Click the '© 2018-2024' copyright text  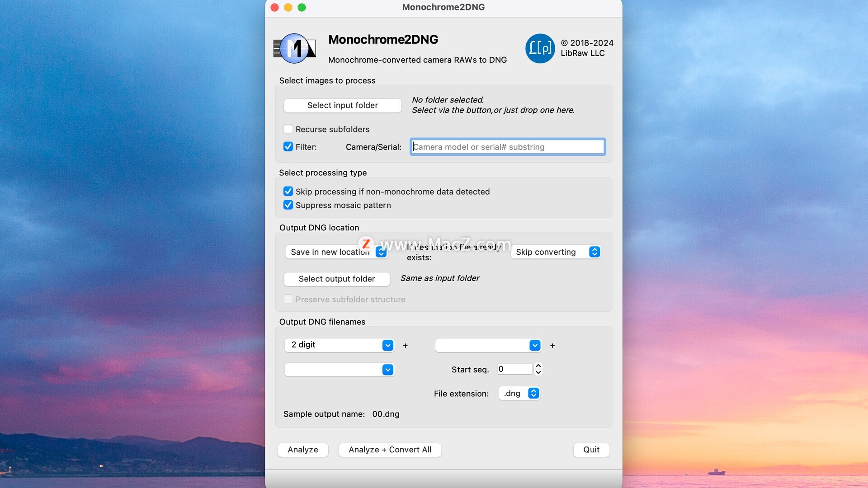tap(587, 43)
